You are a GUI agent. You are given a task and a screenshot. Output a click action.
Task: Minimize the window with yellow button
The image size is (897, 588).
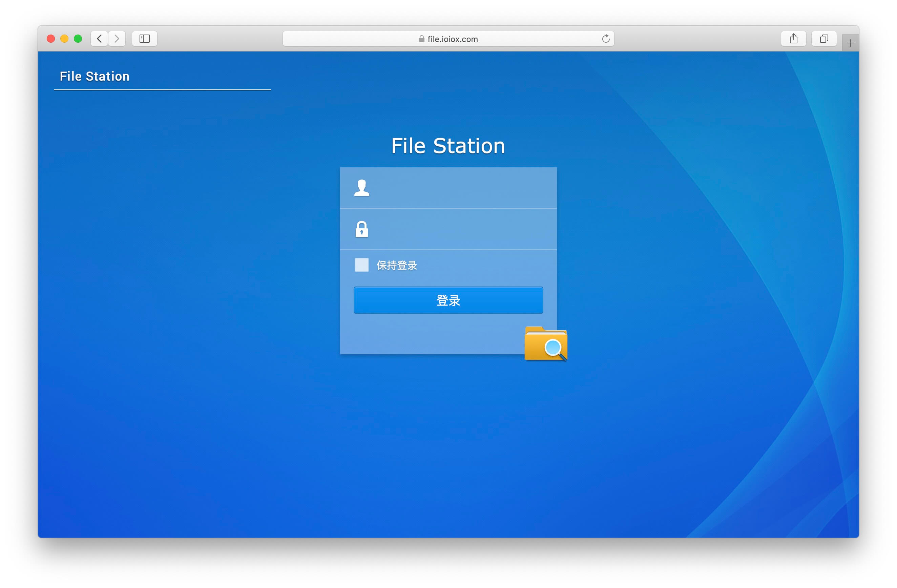64,39
